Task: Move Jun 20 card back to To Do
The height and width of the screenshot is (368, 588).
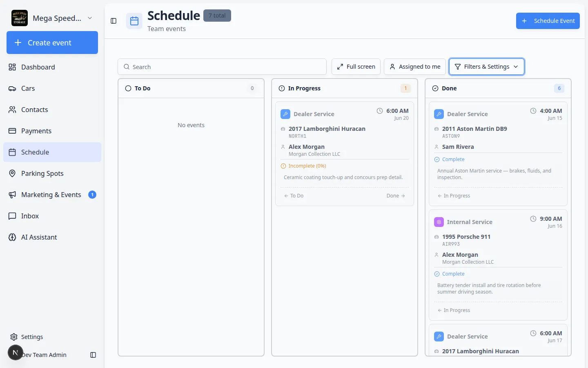Action: click(x=294, y=196)
